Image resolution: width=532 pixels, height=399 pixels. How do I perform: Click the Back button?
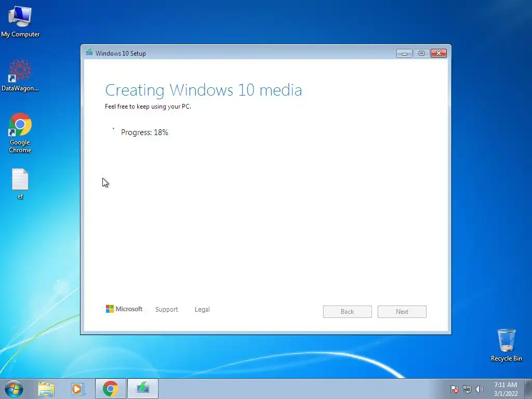[x=348, y=312]
